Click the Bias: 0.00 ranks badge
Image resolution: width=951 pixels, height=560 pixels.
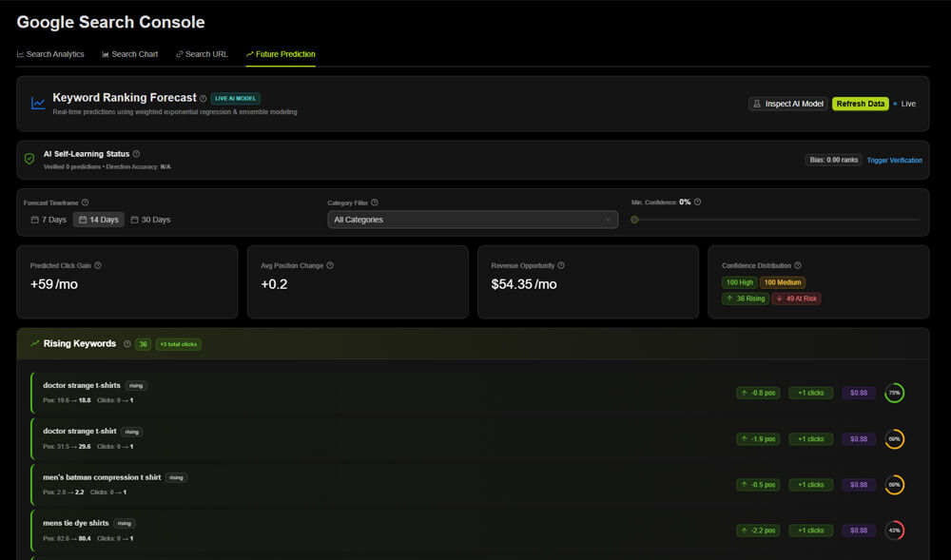834,160
